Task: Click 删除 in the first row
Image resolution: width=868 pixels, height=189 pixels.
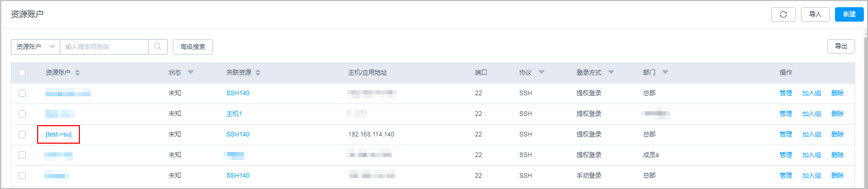Action: point(838,93)
